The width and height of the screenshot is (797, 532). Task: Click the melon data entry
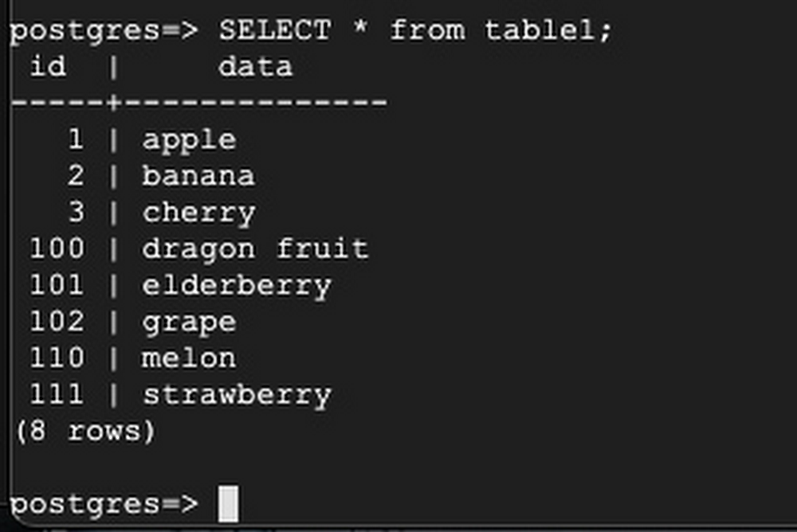click(189, 358)
